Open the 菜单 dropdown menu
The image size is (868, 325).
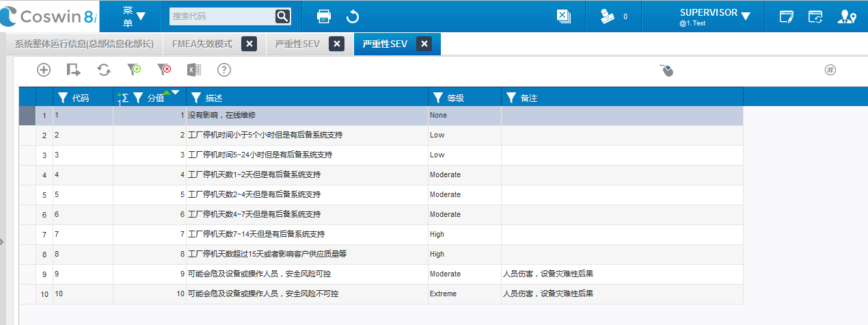135,16
